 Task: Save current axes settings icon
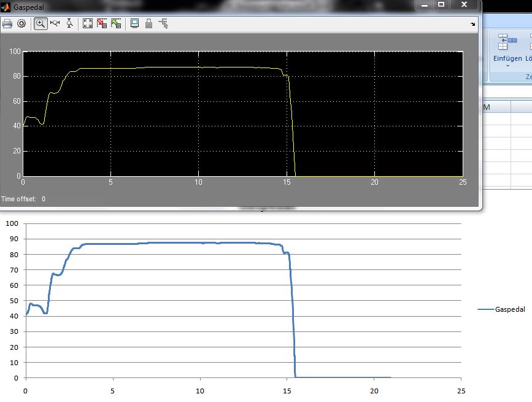(x=101, y=24)
